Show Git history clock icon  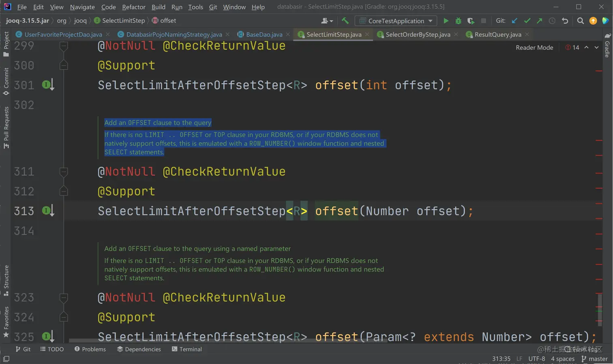pos(552,21)
